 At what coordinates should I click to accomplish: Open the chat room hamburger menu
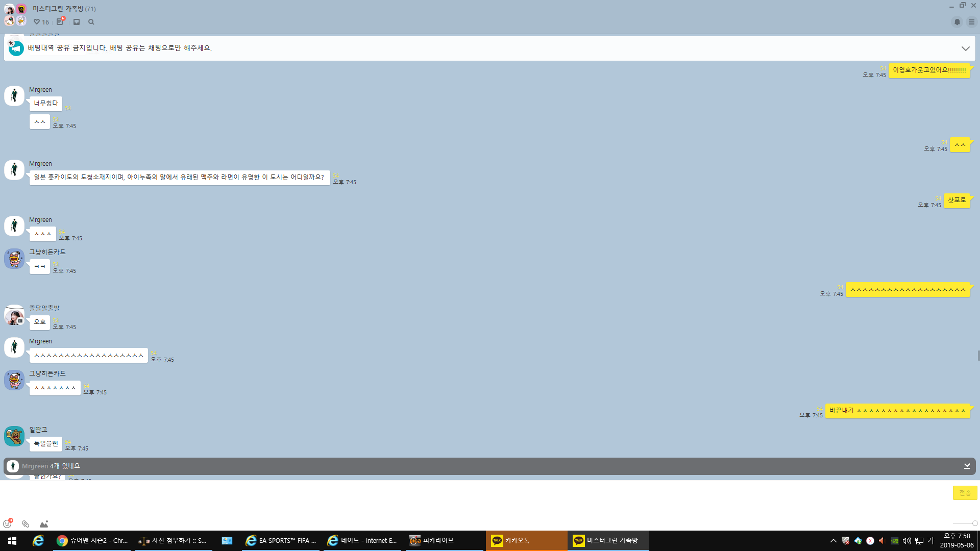point(972,22)
